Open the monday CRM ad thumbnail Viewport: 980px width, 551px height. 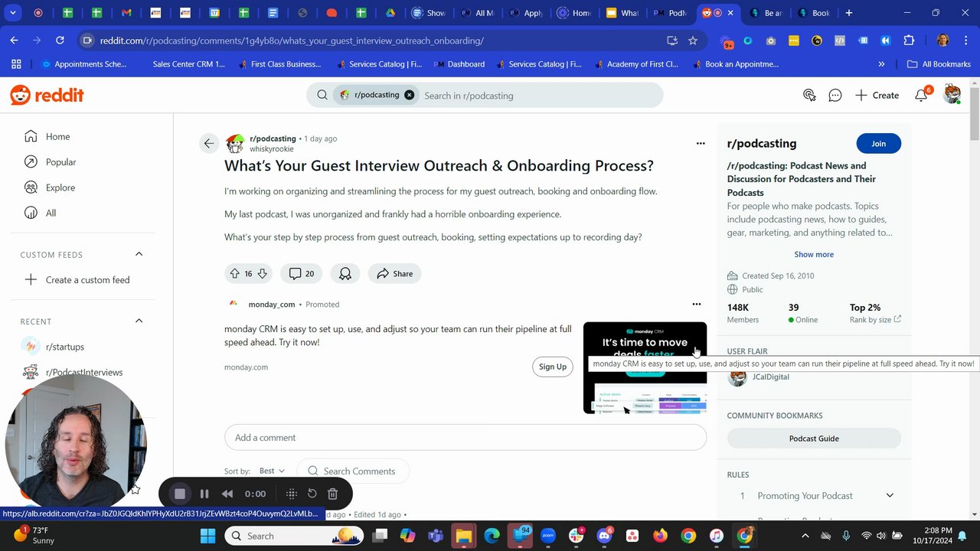645,367
